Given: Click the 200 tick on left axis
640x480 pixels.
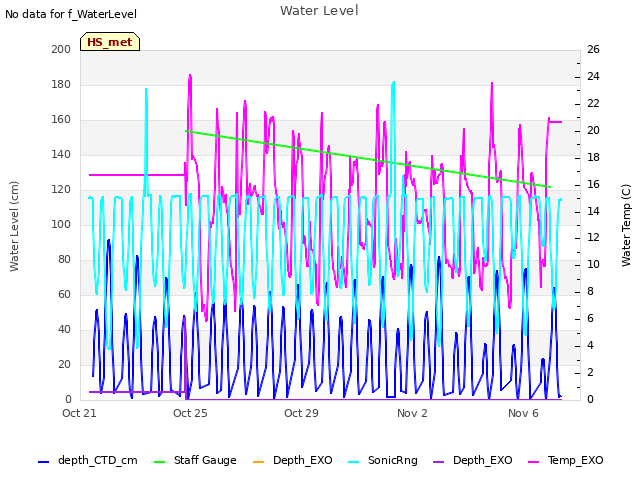Looking at the screenshot, I should pos(61,49).
